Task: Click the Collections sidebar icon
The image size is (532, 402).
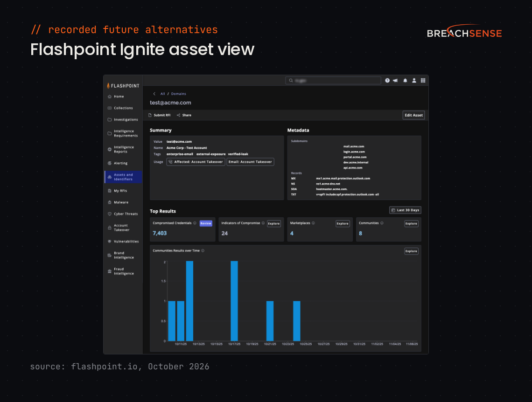Action: click(x=110, y=108)
